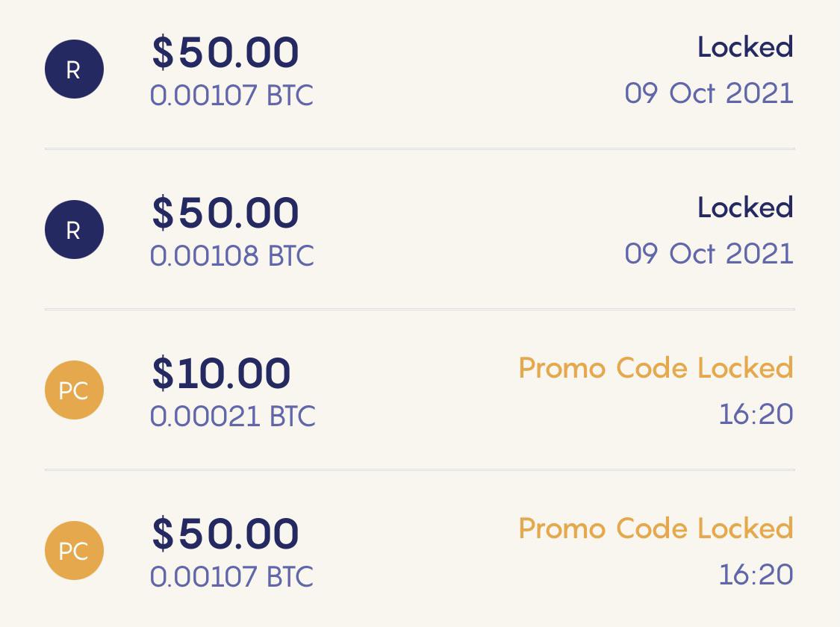
Task: Select the second R referral badge icon
Action: tap(74, 229)
